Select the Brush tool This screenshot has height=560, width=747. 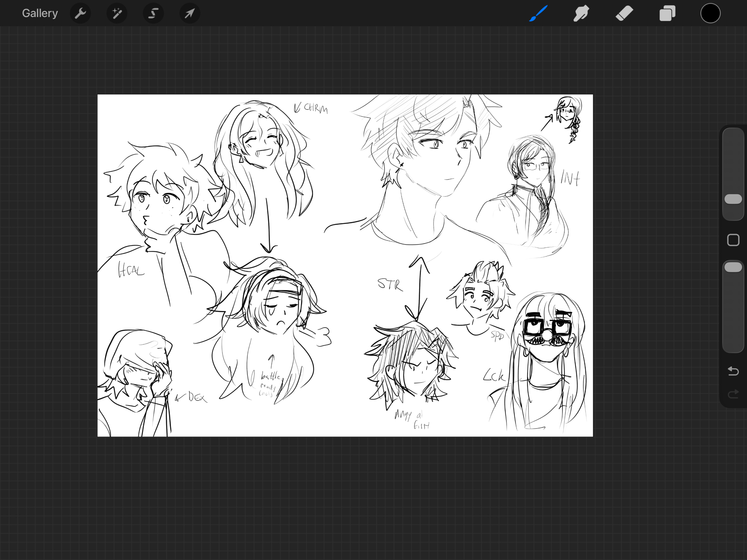(x=539, y=13)
